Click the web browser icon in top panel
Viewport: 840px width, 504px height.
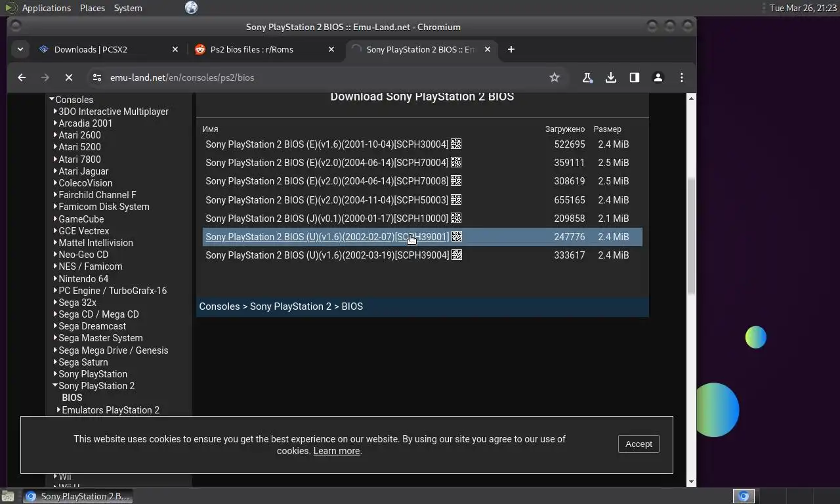tap(191, 8)
